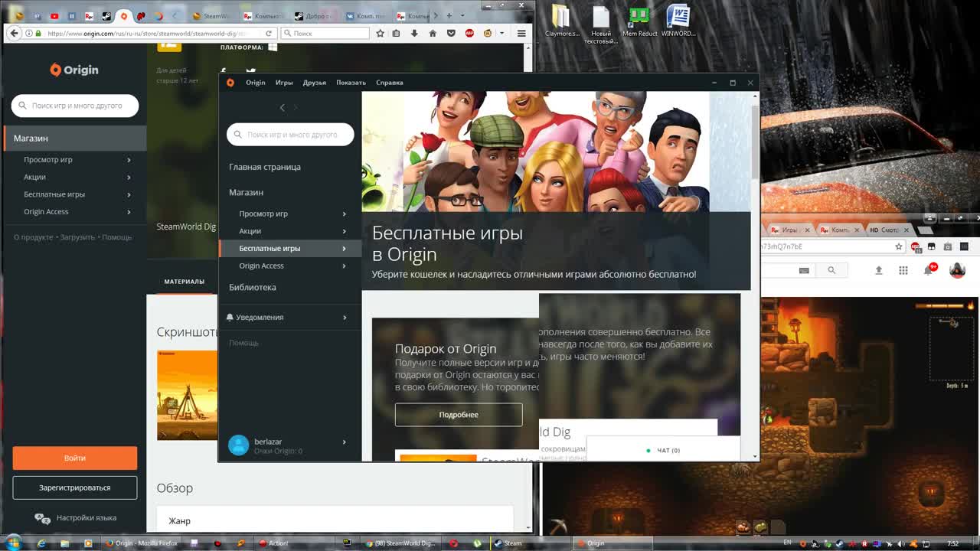Image resolution: width=980 pixels, height=551 pixels.
Task: Go back using Origin client back arrow
Action: coord(282,108)
